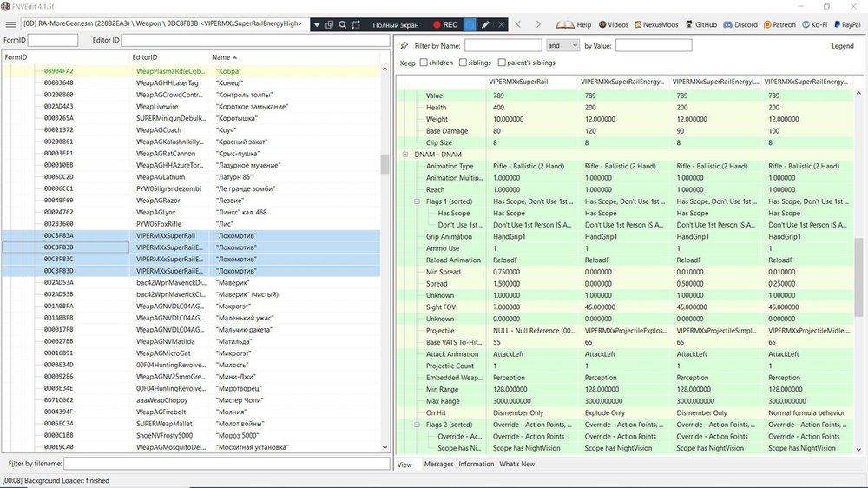The width and height of the screenshot is (868, 488).
Task: Toggle Keep parent's siblings checkbox
Action: (x=502, y=63)
